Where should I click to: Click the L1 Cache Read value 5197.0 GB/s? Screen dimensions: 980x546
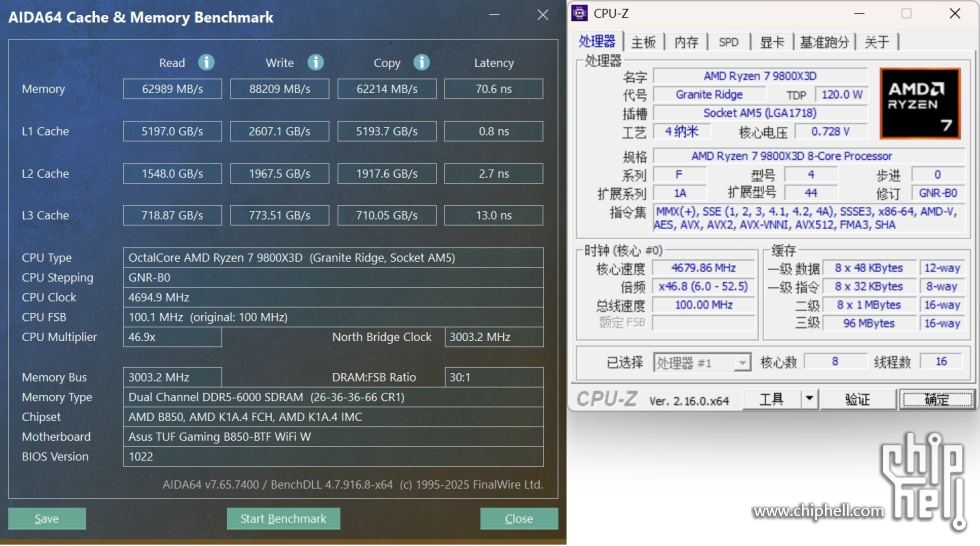(172, 131)
